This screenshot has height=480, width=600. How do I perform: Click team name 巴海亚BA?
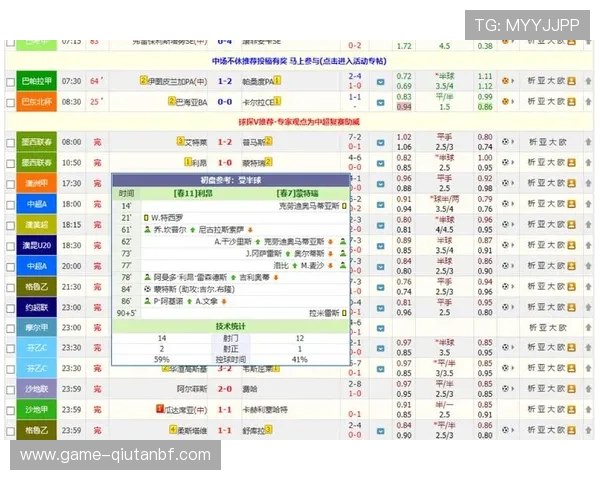[191, 102]
